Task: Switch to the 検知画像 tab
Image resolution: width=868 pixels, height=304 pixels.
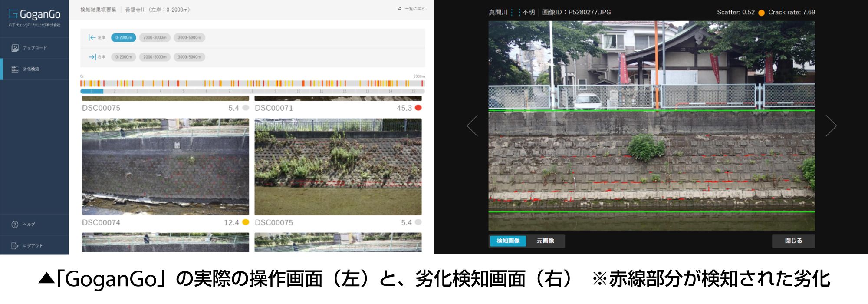Action: pyautogui.click(x=508, y=241)
